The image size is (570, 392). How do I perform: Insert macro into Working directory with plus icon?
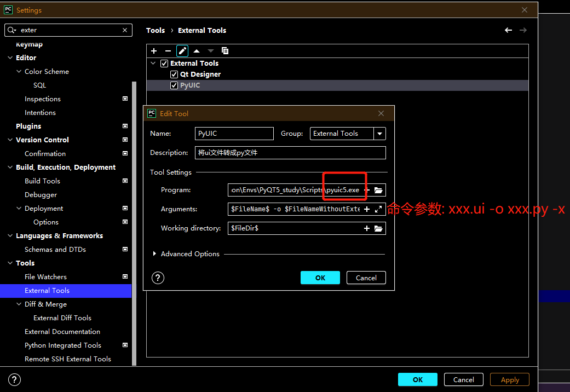coord(367,228)
